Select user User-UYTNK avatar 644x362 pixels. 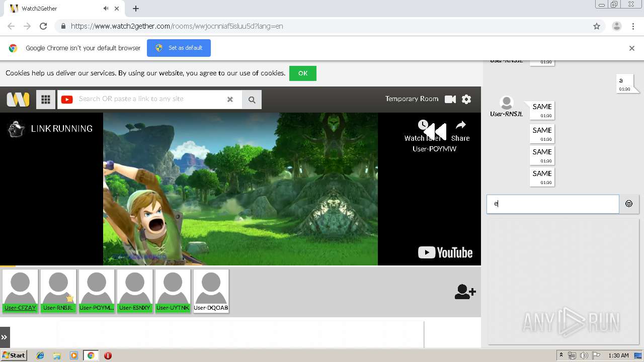click(173, 291)
